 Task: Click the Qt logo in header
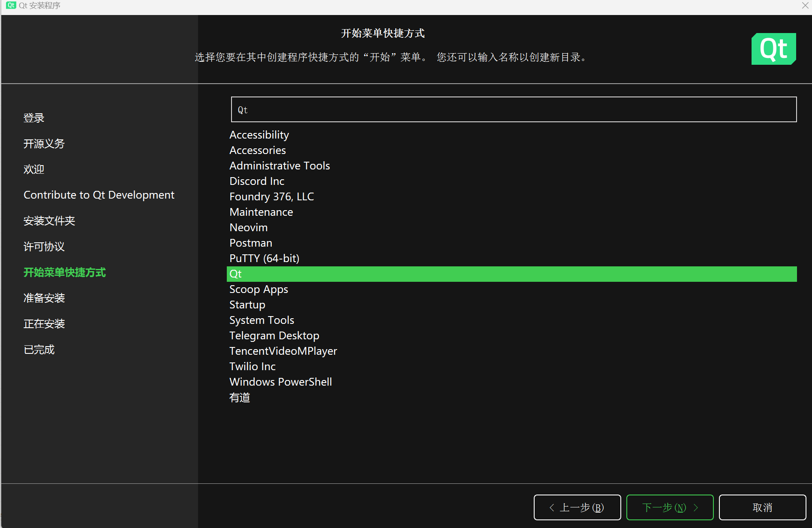coord(773,49)
